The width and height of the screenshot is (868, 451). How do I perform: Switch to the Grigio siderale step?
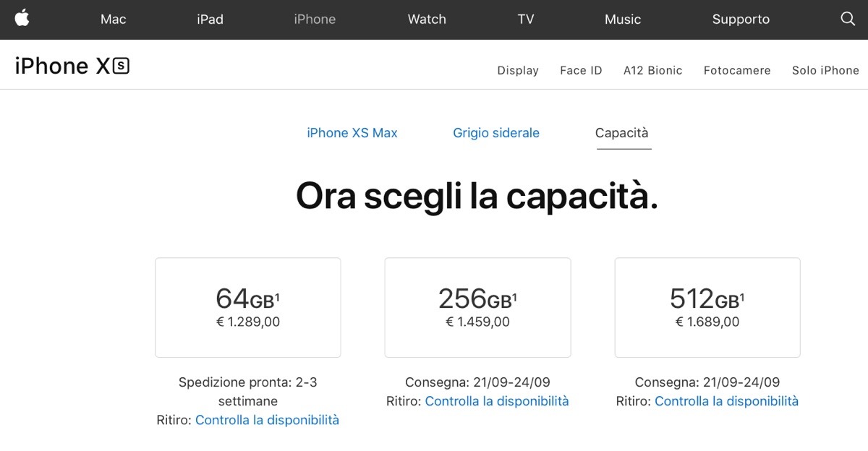coord(496,133)
